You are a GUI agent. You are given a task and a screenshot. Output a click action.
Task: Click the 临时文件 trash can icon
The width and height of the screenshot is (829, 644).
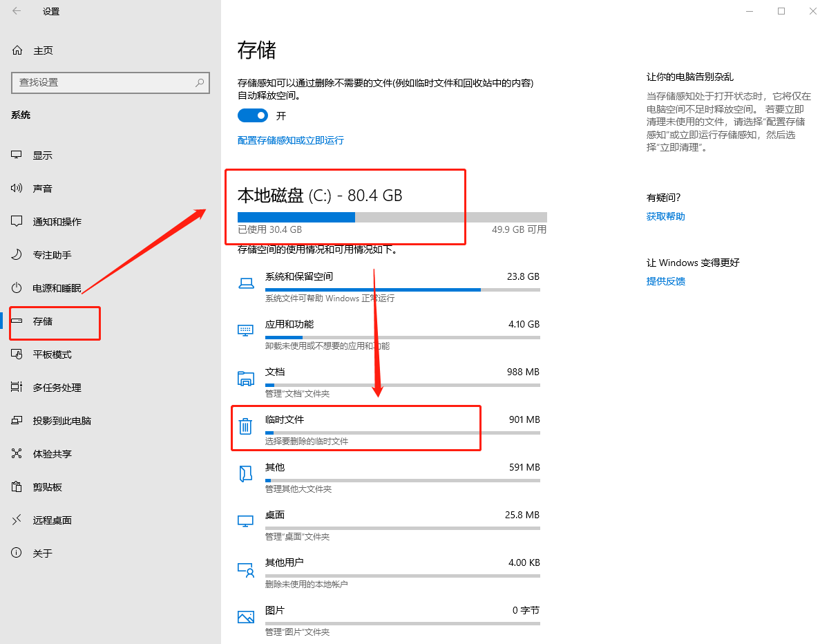(245, 426)
